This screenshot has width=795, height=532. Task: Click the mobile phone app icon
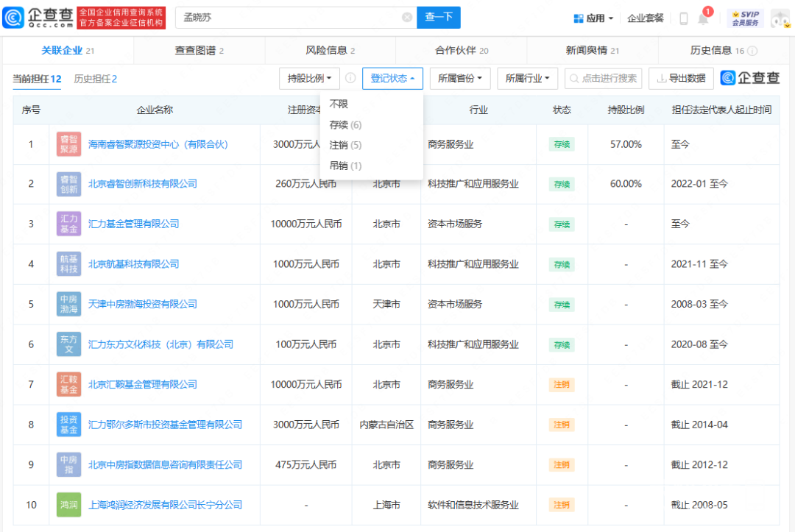(x=684, y=17)
